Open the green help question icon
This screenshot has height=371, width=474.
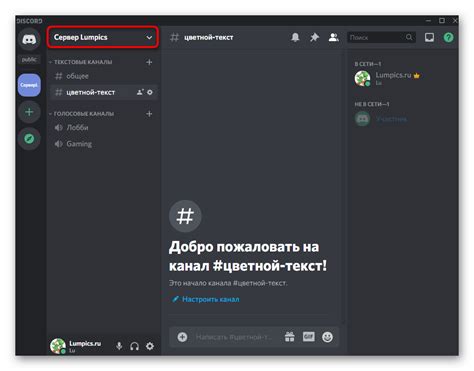click(x=448, y=37)
